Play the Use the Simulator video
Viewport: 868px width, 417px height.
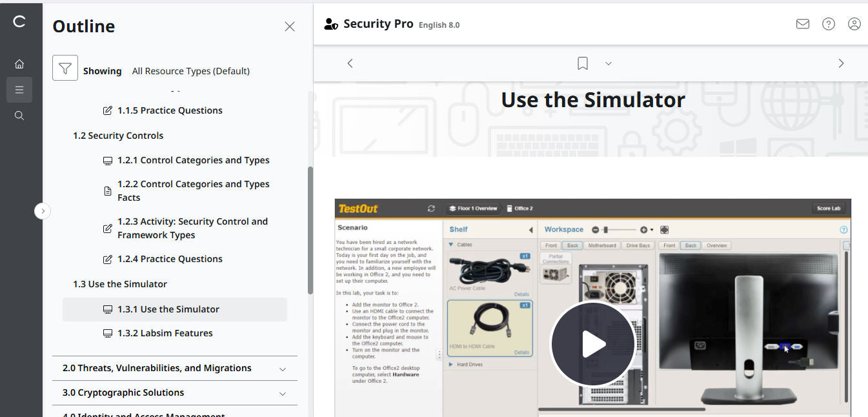[592, 343]
